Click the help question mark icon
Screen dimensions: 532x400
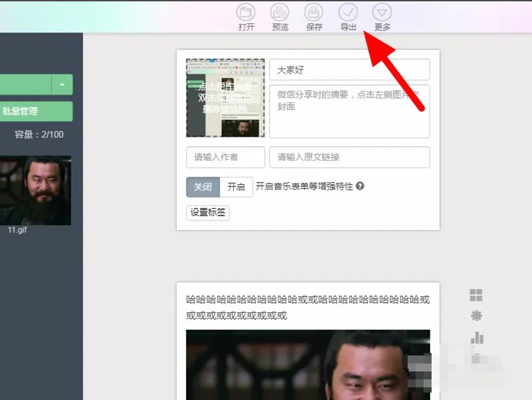click(360, 187)
